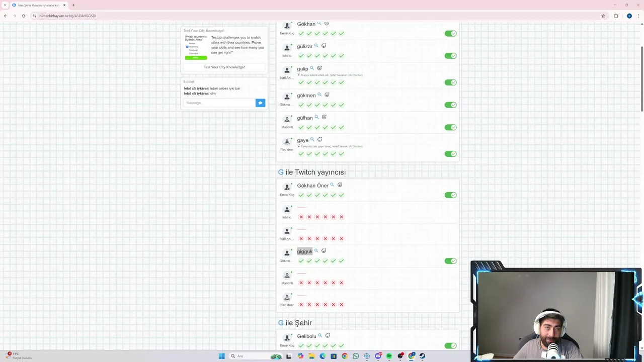Screen dimensions: 644x362
Task: Search gaye using its magnifier icon
Action: point(312,140)
